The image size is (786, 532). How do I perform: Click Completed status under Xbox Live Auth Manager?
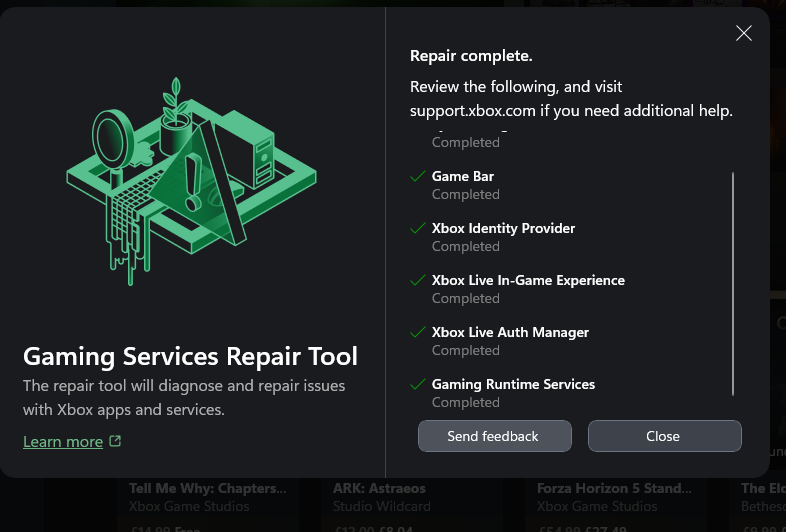tap(466, 350)
